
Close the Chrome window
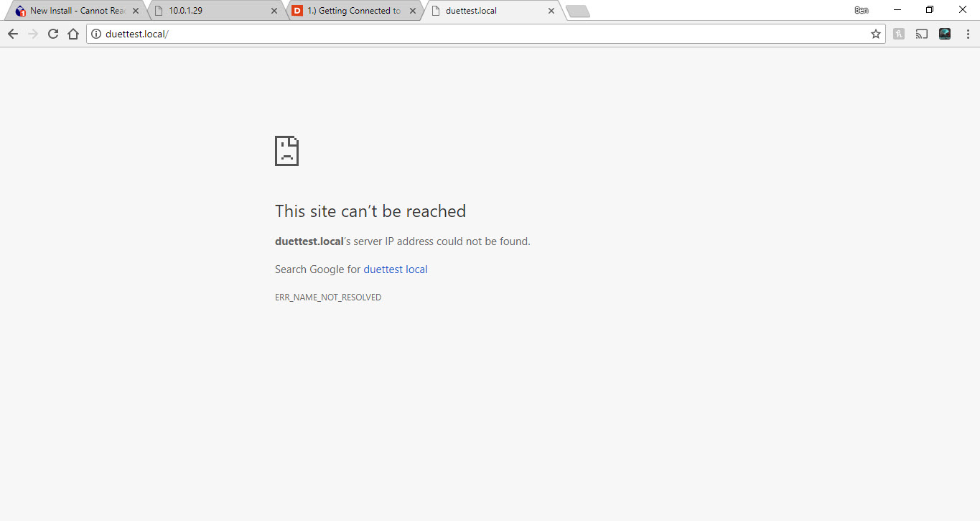(963, 10)
